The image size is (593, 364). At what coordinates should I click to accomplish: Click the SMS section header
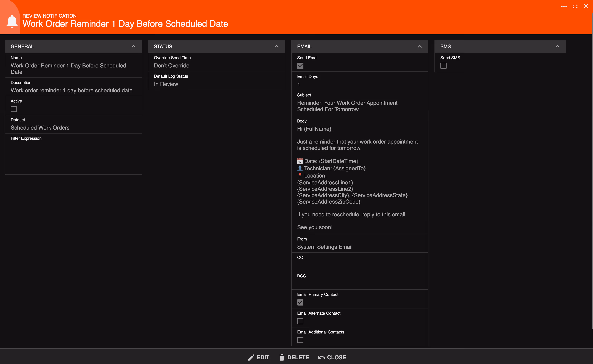446,46
